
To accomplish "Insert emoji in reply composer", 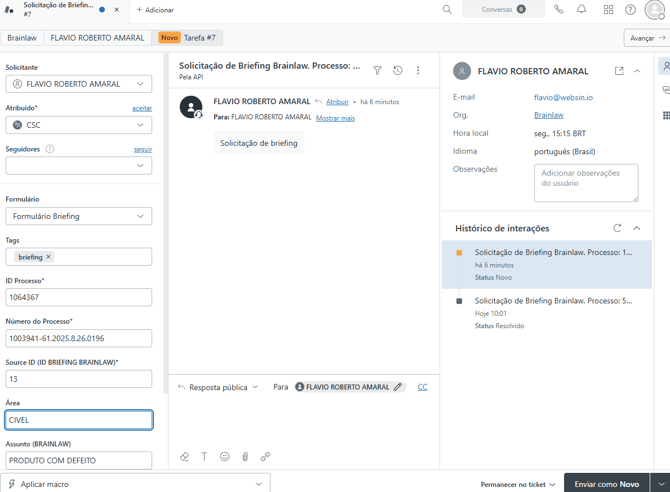I will [225, 457].
